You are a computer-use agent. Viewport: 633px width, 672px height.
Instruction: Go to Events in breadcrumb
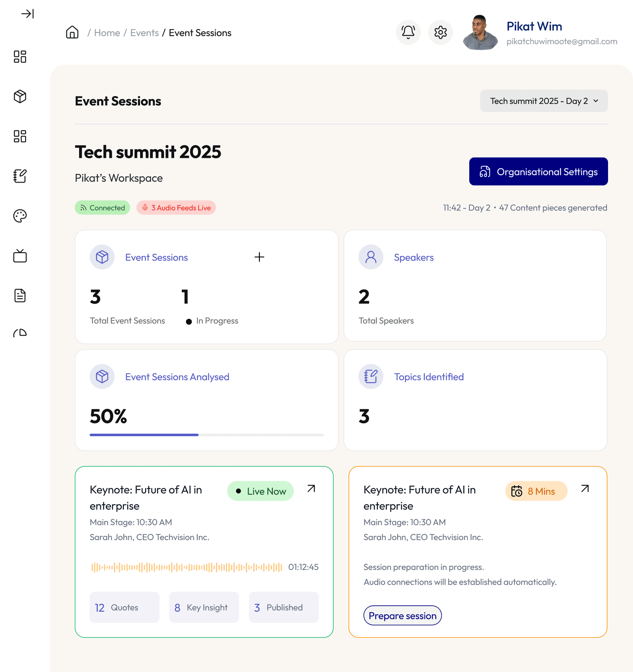point(144,33)
